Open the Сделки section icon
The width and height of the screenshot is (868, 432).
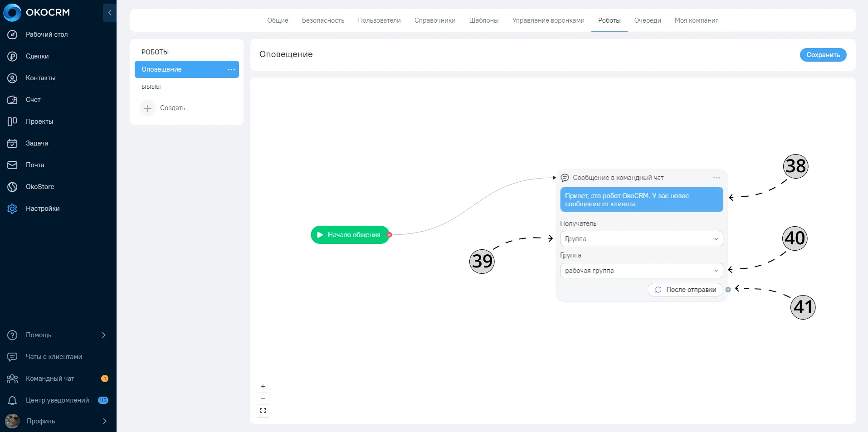[12, 56]
